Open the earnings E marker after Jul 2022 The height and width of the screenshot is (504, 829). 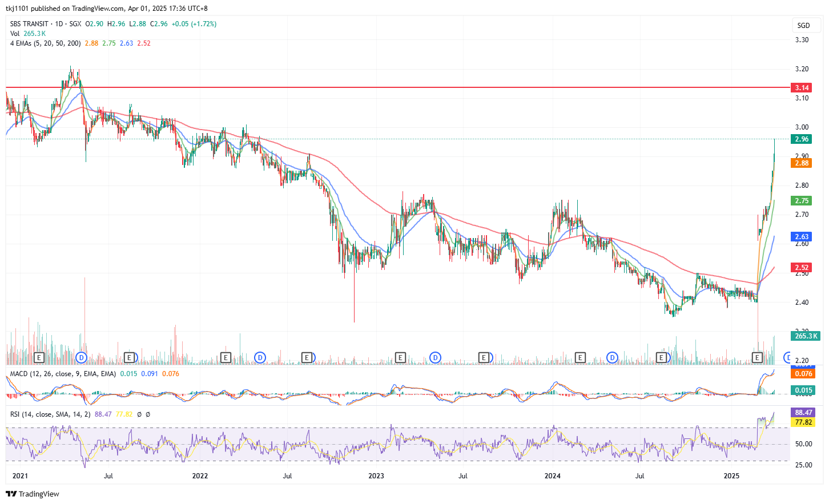click(x=307, y=358)
